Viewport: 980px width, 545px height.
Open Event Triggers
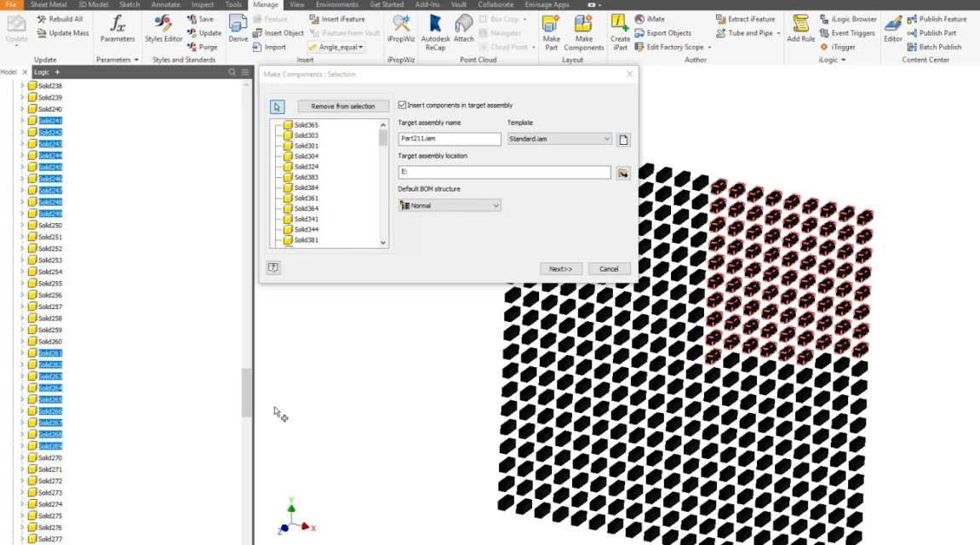(x=848, y=33)
